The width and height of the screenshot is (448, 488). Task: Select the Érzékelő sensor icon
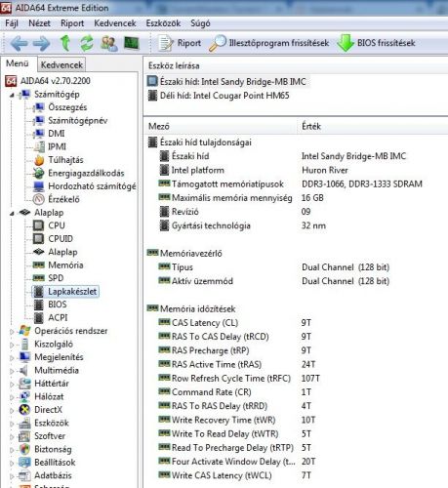click(39, 199)
